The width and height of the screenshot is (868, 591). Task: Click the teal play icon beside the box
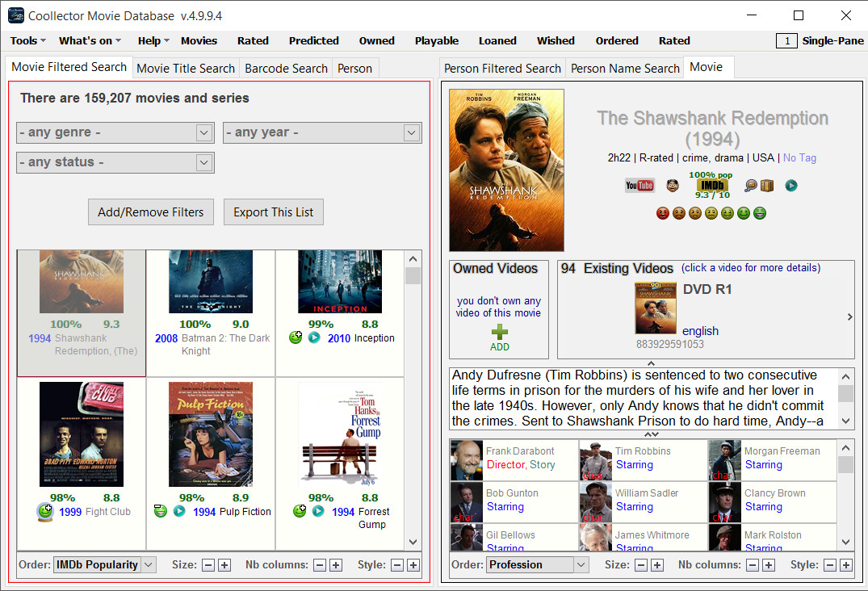791,186
